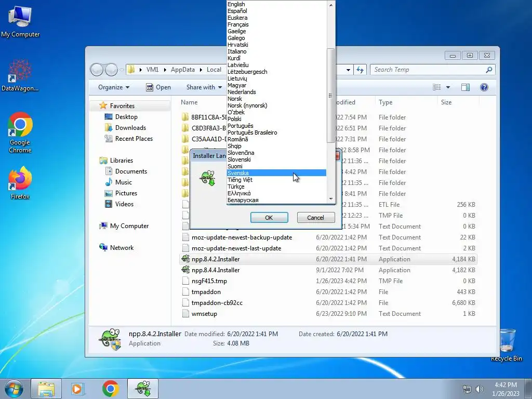Select My Computer in navigation pane
The width and height of the screenshot is (532, 399).
tap(129, 226)
